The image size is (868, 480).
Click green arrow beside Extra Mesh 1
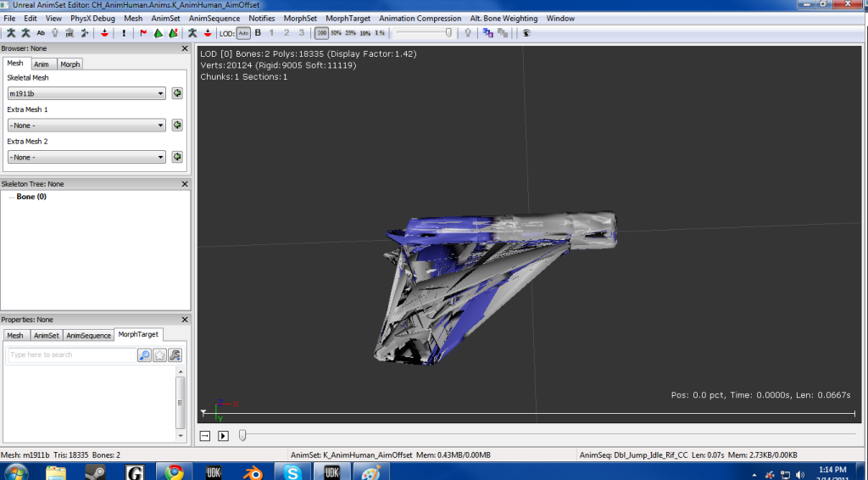177,126
